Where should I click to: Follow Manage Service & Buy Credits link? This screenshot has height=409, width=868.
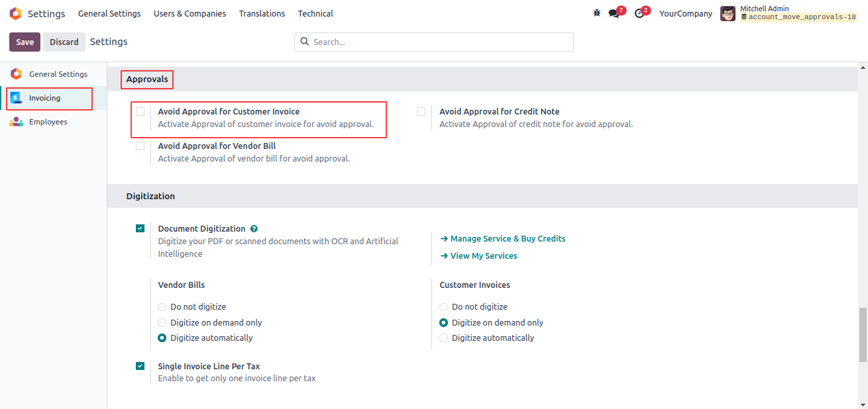point(503,238)
